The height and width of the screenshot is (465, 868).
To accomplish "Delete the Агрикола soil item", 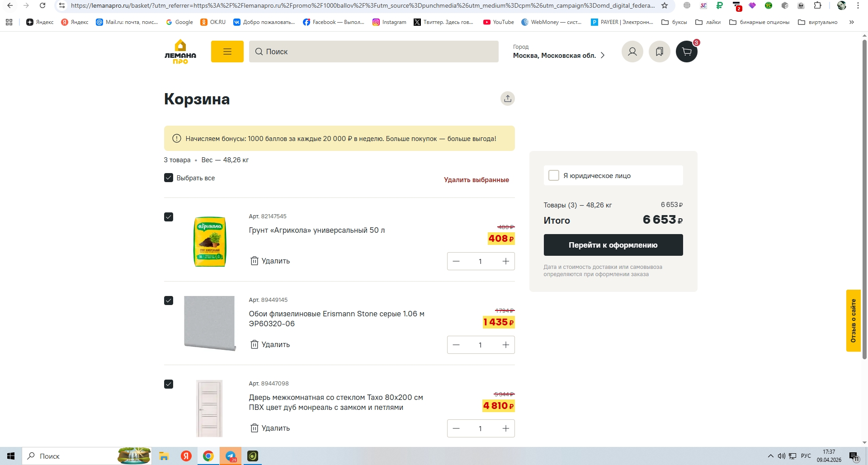I will point(270,261).
